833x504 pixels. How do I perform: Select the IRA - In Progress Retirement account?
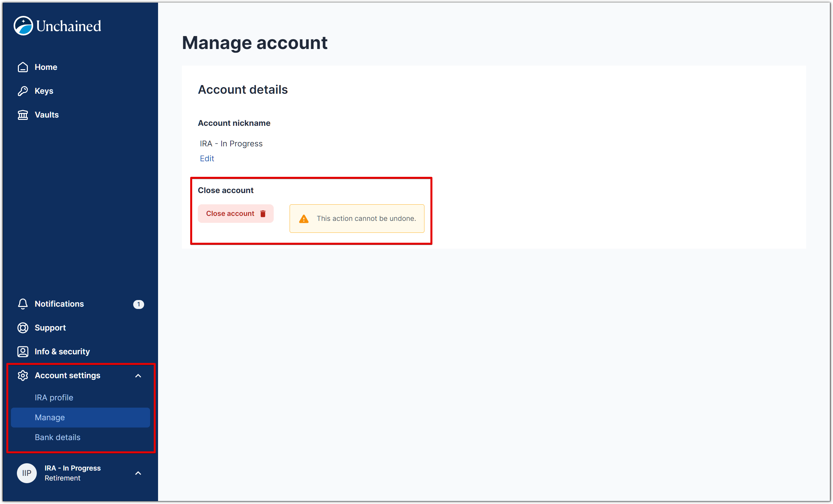72,473
